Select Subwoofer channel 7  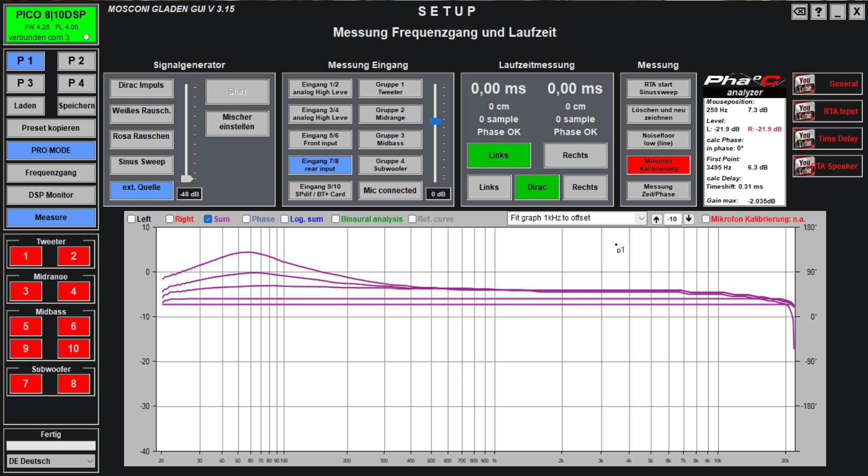point(26,384)
